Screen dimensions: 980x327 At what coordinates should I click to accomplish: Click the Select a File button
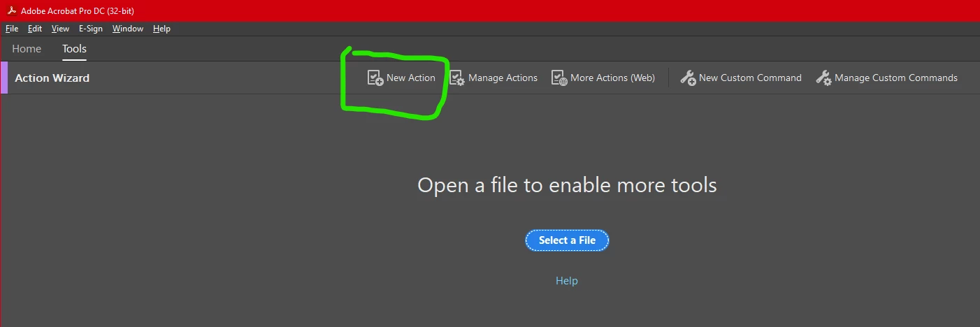(567, 240)
